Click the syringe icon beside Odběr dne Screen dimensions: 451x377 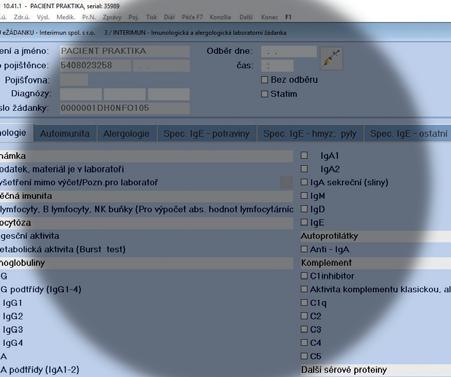pyautogui.click(x=331, y=58)
